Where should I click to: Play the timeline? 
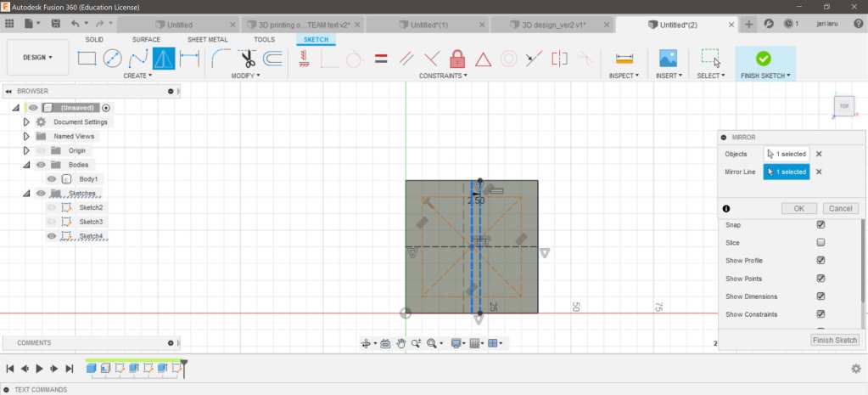click(x=39, y=369)
